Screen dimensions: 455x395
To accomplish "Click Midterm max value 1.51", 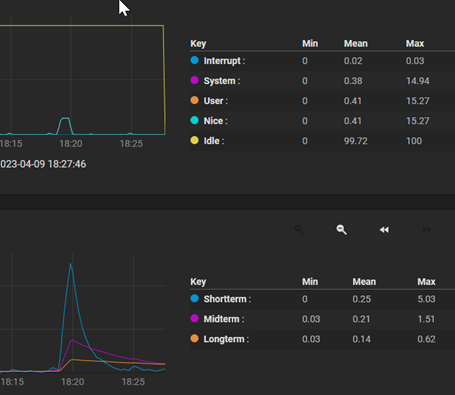I will click(x=426, y=319).
